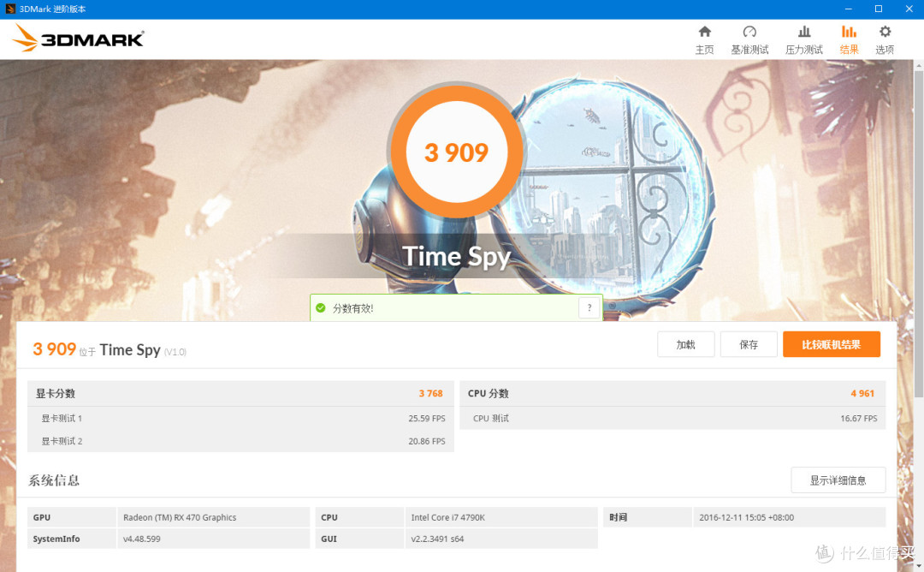Click the 显示详细信息 show details button
The height and width of the screenshot is (572, 924).
point(838,480)
